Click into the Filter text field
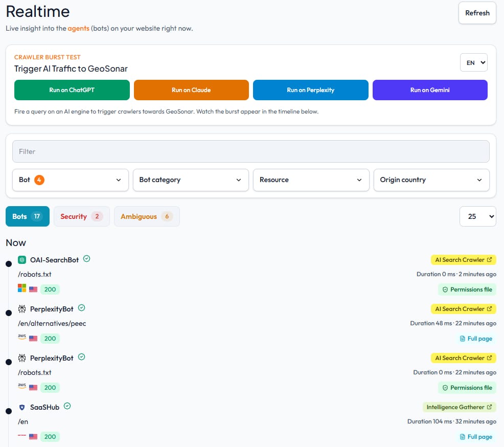The image size is (504, 447). [250, 151]
